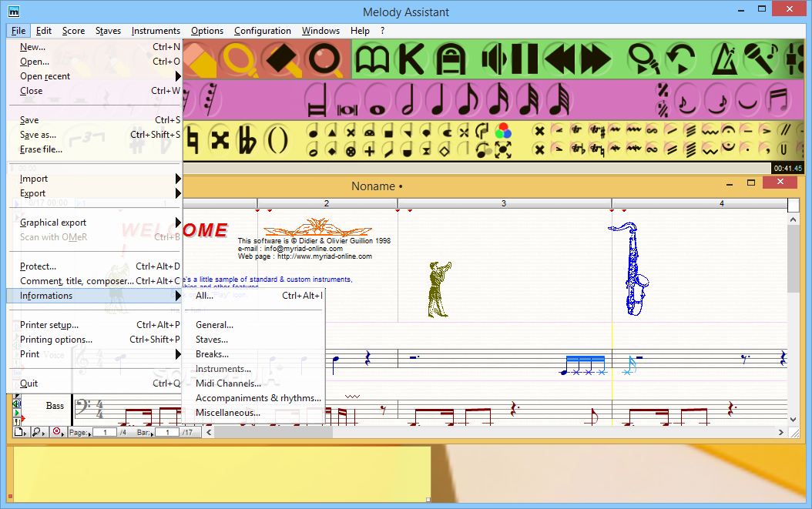Select the yellow magnifier lasso tool
Screen dimensions: 812x509
pyautogui.click(x=241, y=60)
